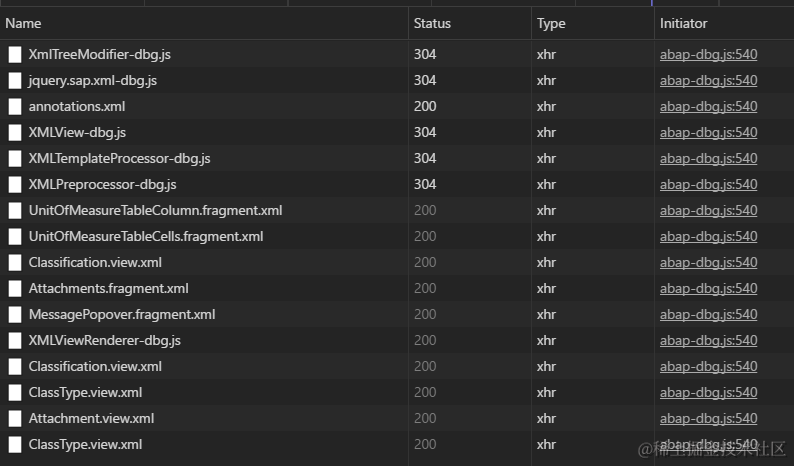Select the XMLViewRenderer-dbg.js request name
Viewport: 794px width, 466px height.
pyautogui.click(x=104, y=340)
